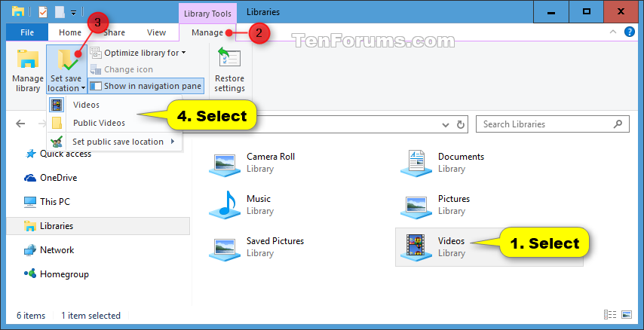Select the Music library icon
This screenshot has height=330, width=644.
(x=224, y=205)
